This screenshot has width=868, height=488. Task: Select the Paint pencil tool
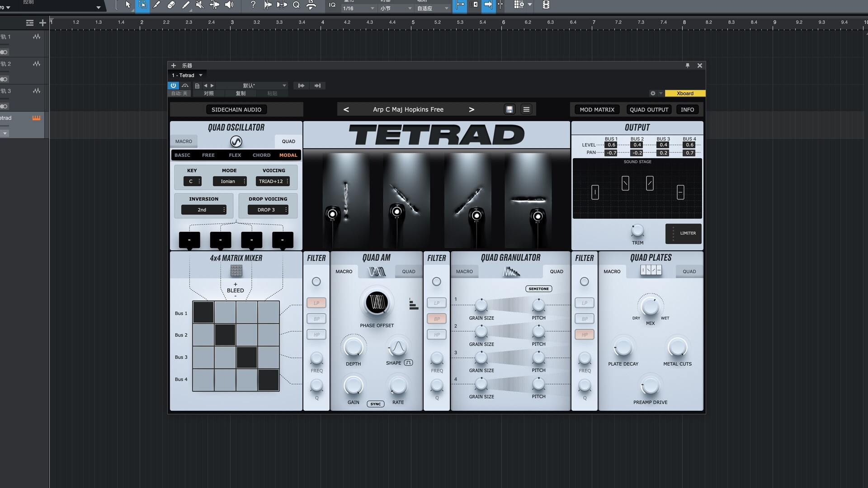186,5
